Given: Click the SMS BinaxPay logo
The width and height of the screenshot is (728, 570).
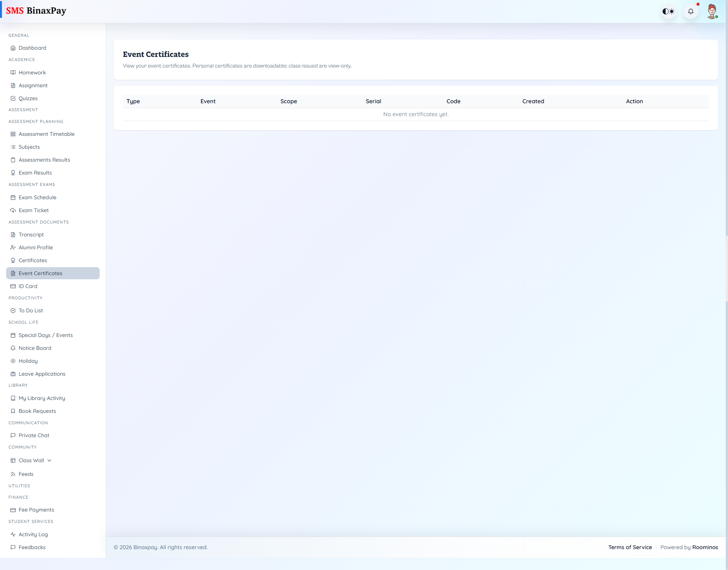Looking at the screenshot, I should coord(36,11).
